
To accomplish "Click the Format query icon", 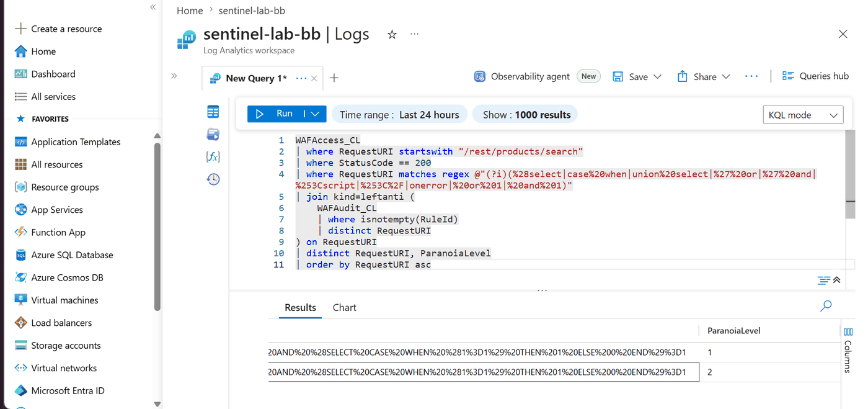I will [823, 280].
